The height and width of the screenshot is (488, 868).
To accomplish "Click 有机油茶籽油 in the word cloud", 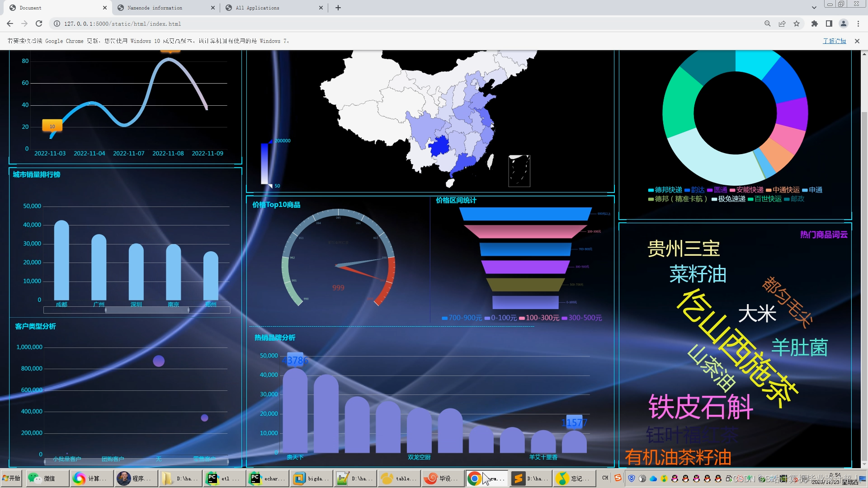I will [678, 457].
